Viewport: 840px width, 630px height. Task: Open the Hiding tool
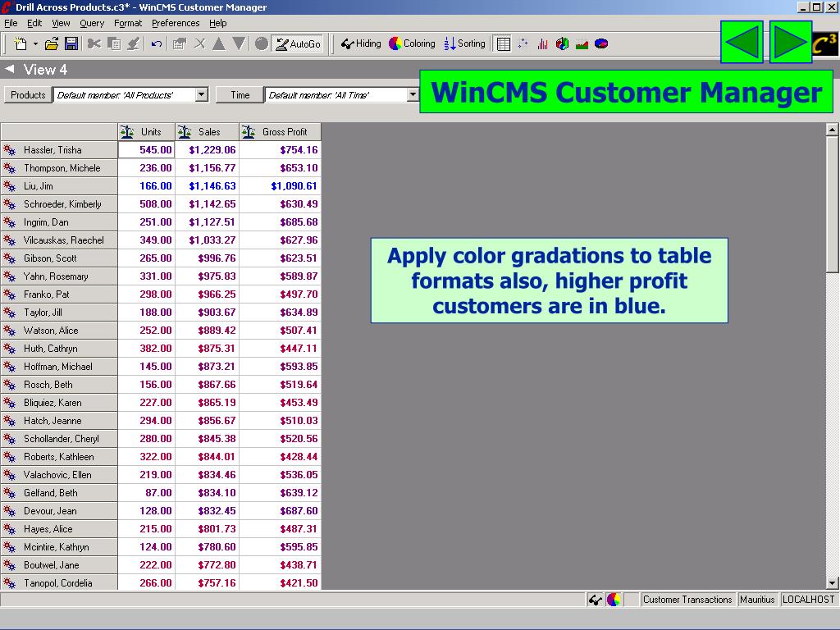click(361, 44)
